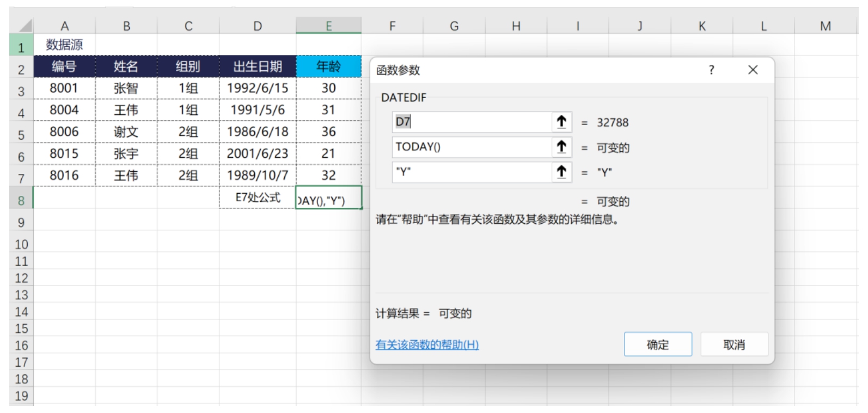Image resolution: width=868 pixels, height=413 pixels.
Task: Click the 数据源 cell in A1
Action: pyautogui.click(x=64, y=45)
